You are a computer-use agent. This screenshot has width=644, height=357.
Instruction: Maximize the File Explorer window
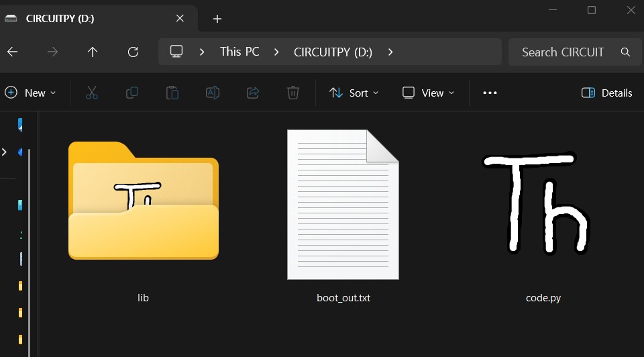point(592,10)
